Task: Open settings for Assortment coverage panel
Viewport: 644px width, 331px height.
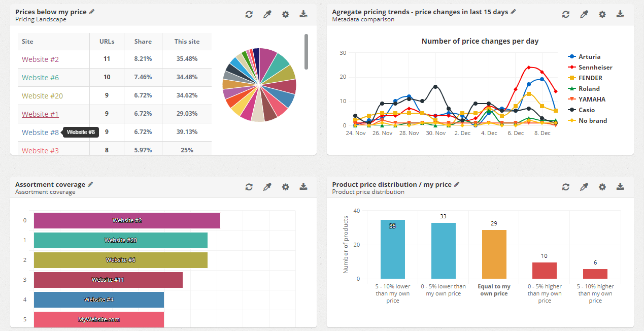Action: (285, 187)
